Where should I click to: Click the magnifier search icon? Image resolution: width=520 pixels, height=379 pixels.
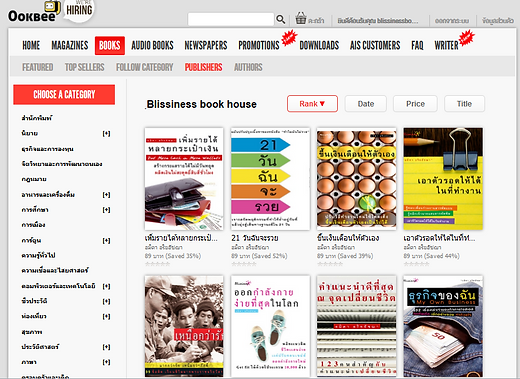pos(281,20)
